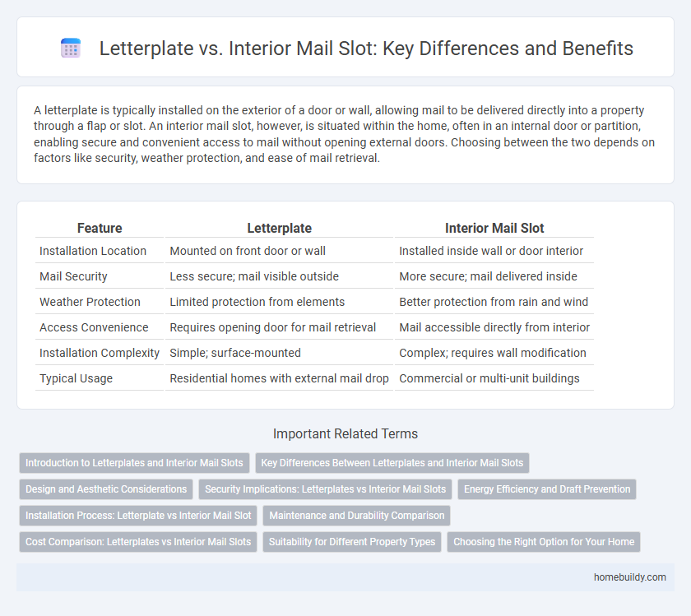Image resolution: width=691 pixels, height=616 pixels.
Task: Click the Typical Usage row label
Action: pyautogui.click(x=77, y=378)
